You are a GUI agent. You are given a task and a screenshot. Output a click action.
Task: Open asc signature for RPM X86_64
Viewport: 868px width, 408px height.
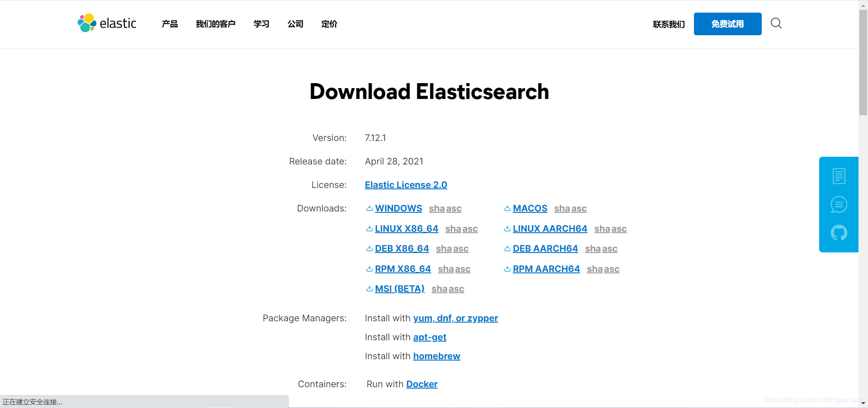[463, 269]
